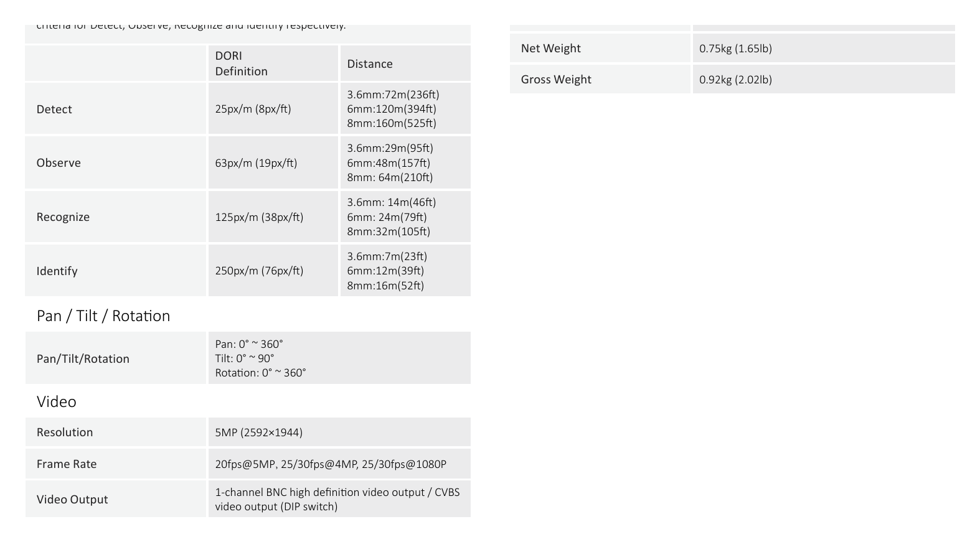980x542 pixels.
Task: Select the Pan 0° ~ 360° value cell
Action: [339, 358]
